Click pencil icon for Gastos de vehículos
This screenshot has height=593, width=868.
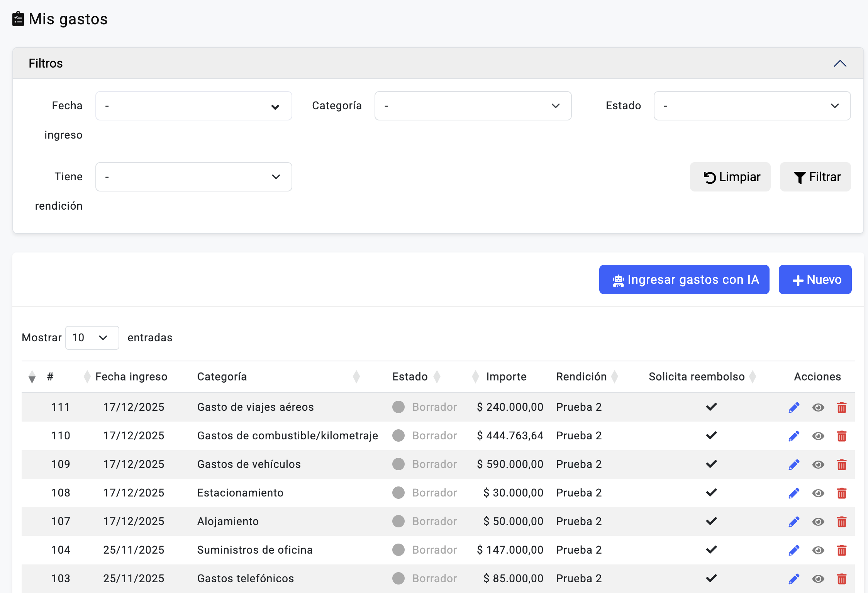(x=794, y=464)
